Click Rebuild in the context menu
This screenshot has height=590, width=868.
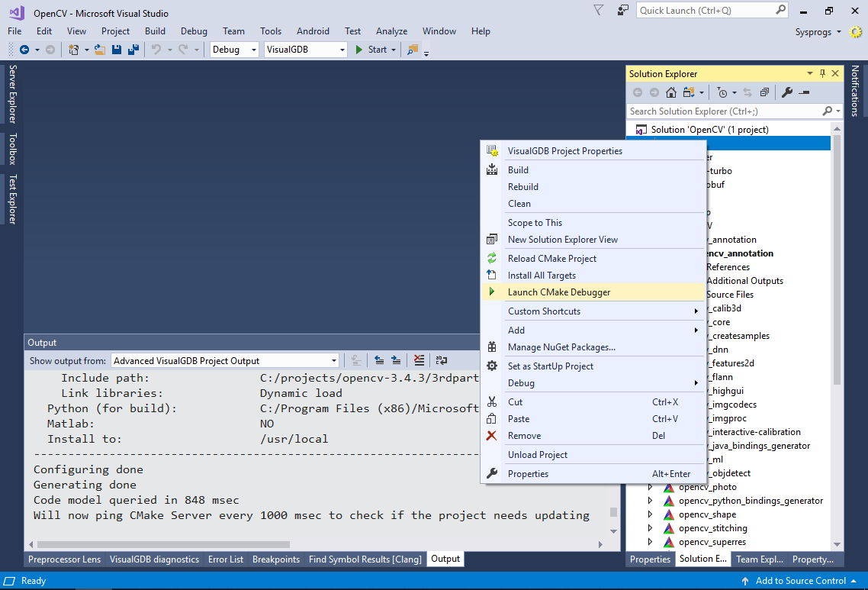point(593,187)
